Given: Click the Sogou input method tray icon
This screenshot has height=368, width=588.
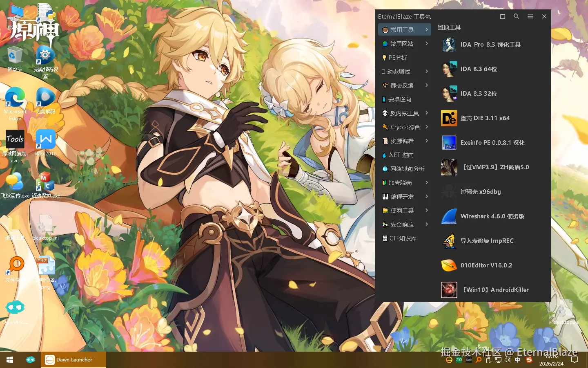Looking at the screenshot, I should coord(529,360).
